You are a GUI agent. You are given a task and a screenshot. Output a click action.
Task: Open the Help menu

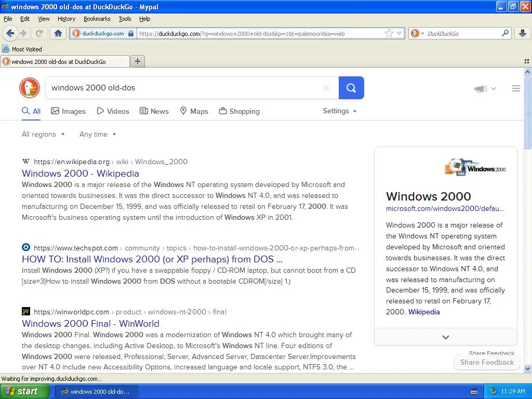click(x=145, y=19)
